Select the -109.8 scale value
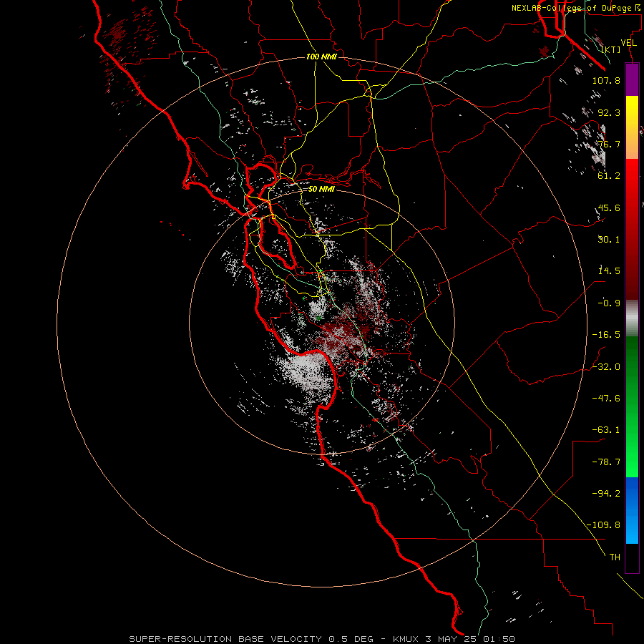Screen dimensions: 644x644 click(x=603, y=525)
